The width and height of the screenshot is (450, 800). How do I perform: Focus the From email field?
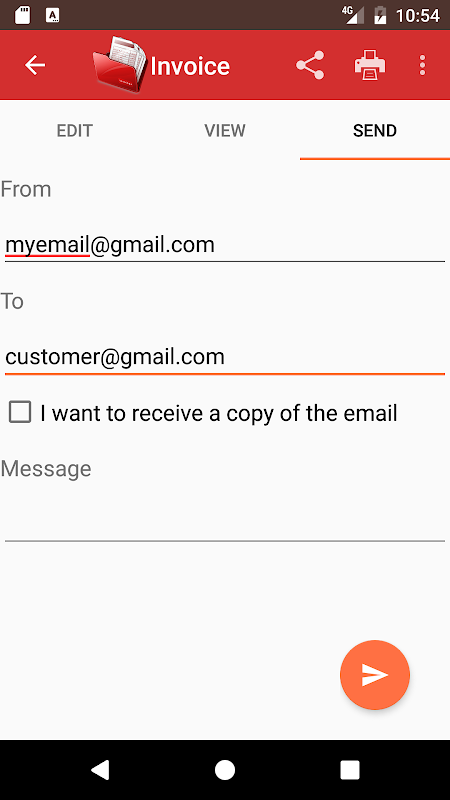point(225,245)
